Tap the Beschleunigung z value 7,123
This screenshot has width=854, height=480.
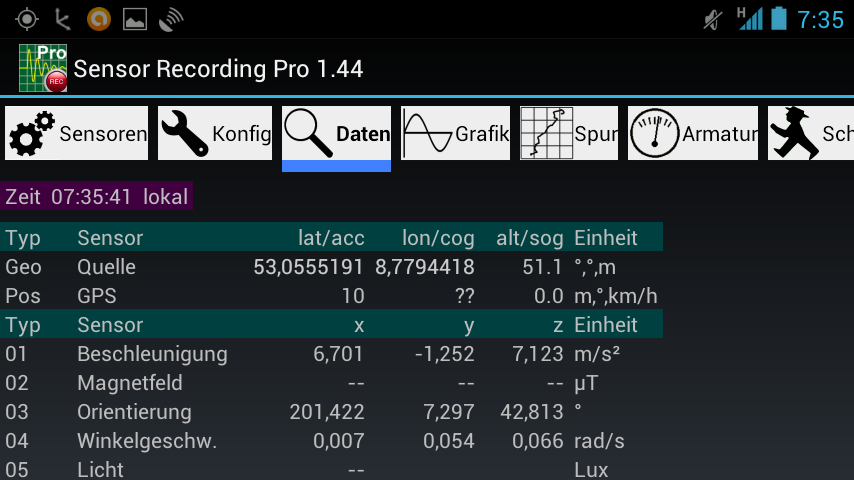[538, 354]
